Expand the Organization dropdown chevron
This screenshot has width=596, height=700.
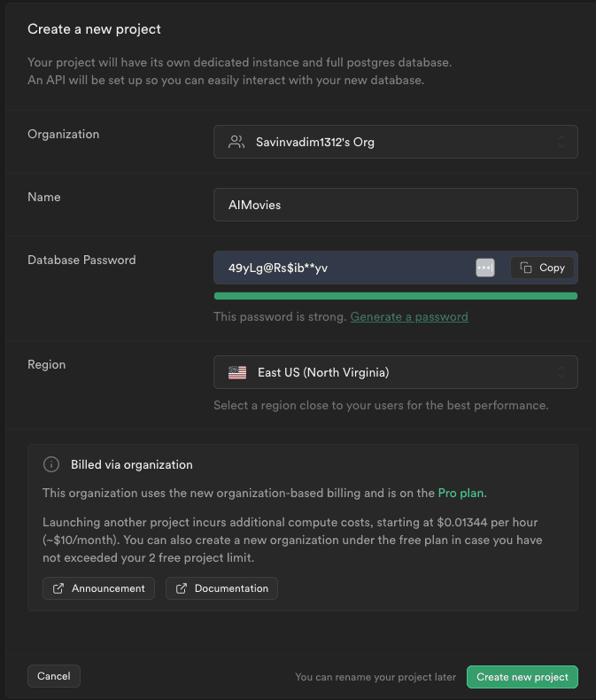click(x=561, y=142)
